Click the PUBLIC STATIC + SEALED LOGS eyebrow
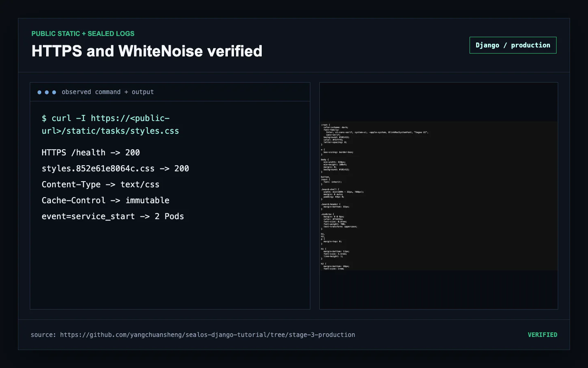588x368 pixels. 83,34
